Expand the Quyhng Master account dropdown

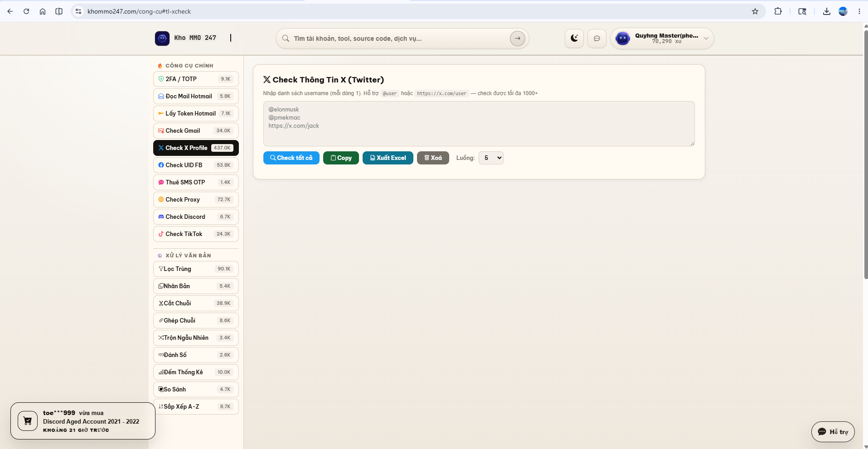click(x=706, y=39)
